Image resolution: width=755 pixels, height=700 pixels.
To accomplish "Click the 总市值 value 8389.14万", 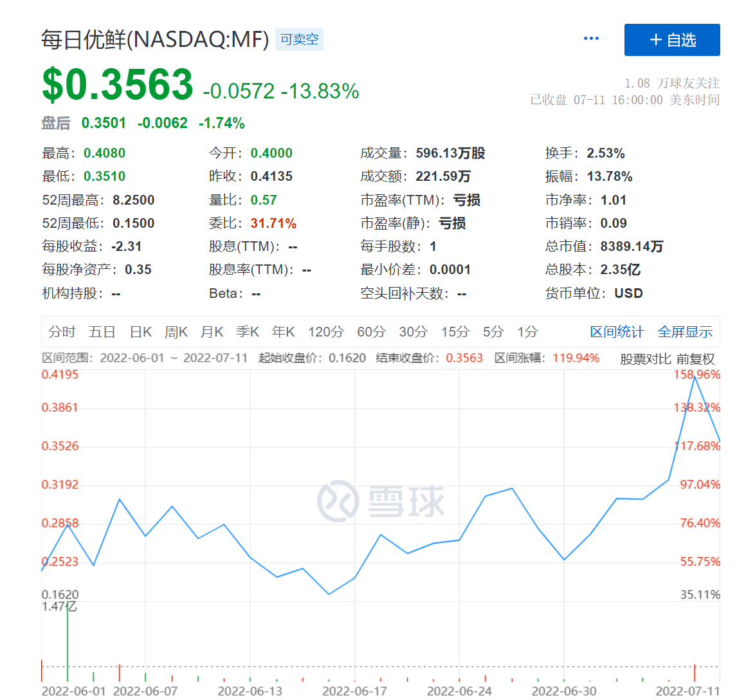I will (632, 246).
